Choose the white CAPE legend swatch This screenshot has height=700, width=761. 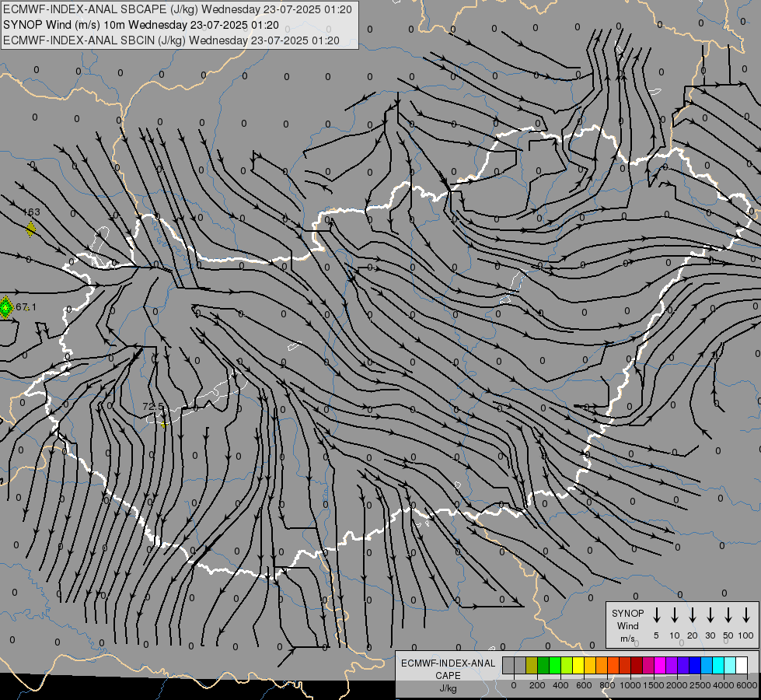pyautogui.click(x=741, y=665)
